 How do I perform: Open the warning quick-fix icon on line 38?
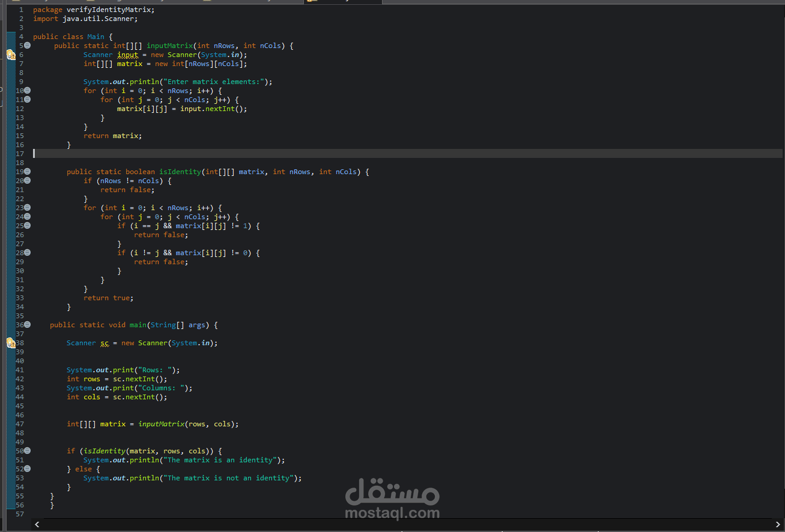point(11,343)
